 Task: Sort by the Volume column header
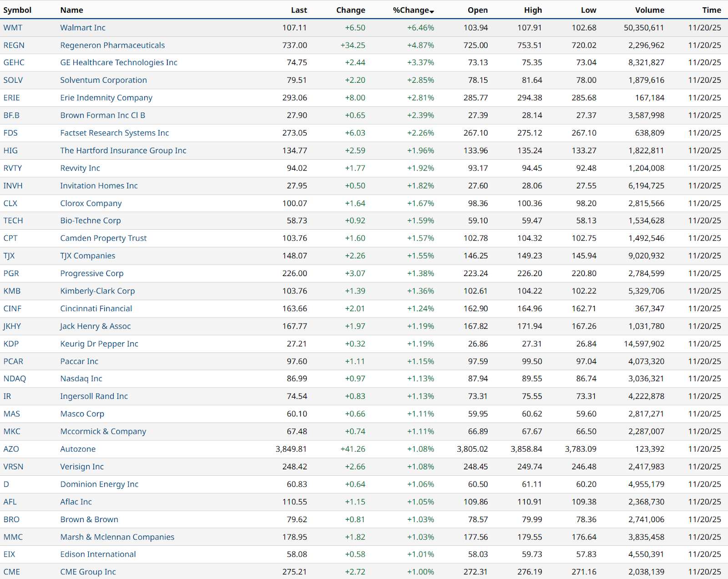pos(650,10)
